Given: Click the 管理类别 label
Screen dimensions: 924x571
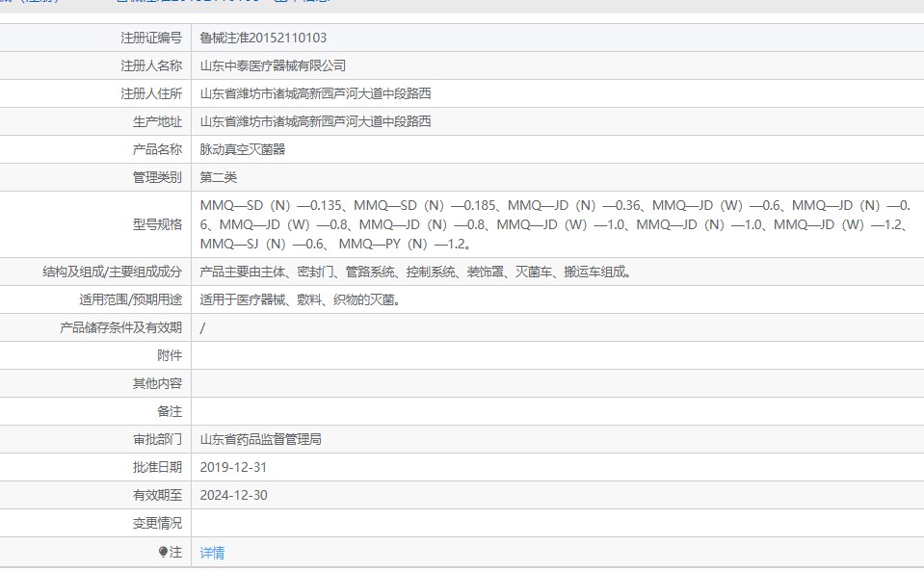Looking at the screenshot, I should (x=157, y=177).
